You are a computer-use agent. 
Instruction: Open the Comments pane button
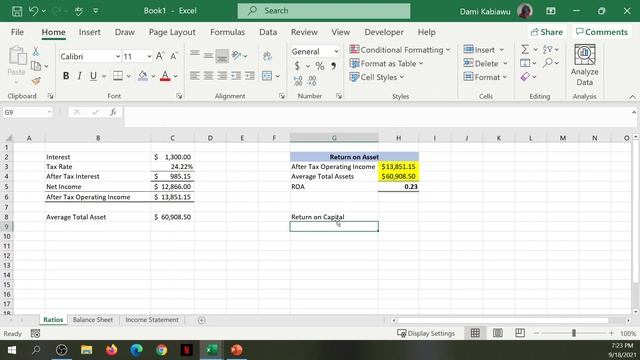[602, 32]
